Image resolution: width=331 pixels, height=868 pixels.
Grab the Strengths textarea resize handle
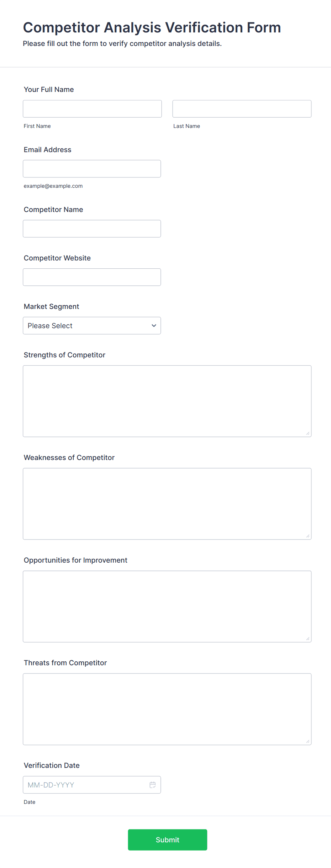click(308, 433)
